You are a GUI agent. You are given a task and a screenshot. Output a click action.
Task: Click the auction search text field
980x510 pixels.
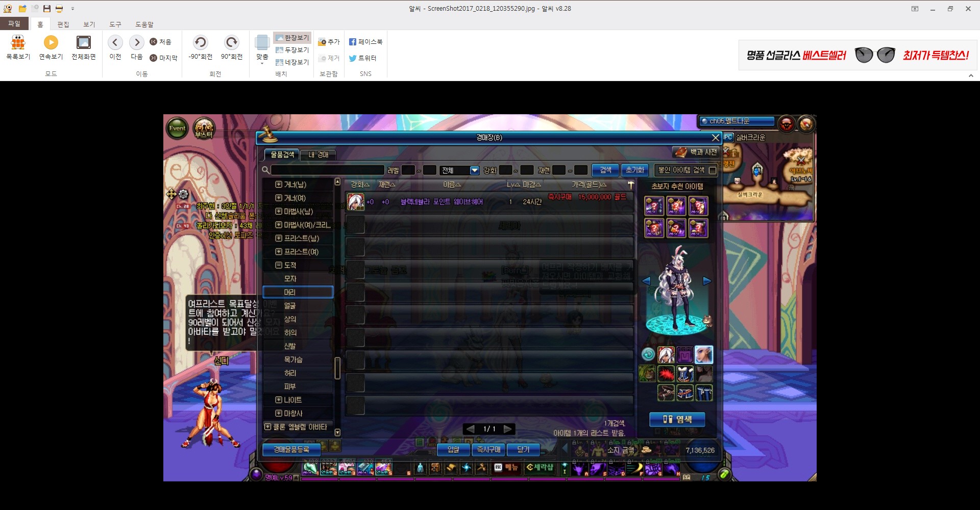328,170
